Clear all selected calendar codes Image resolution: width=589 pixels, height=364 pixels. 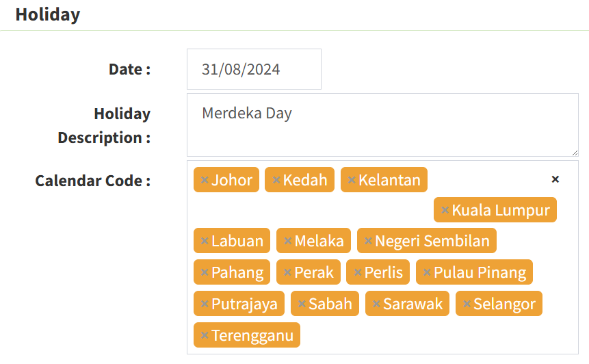[x=555, y=179]
